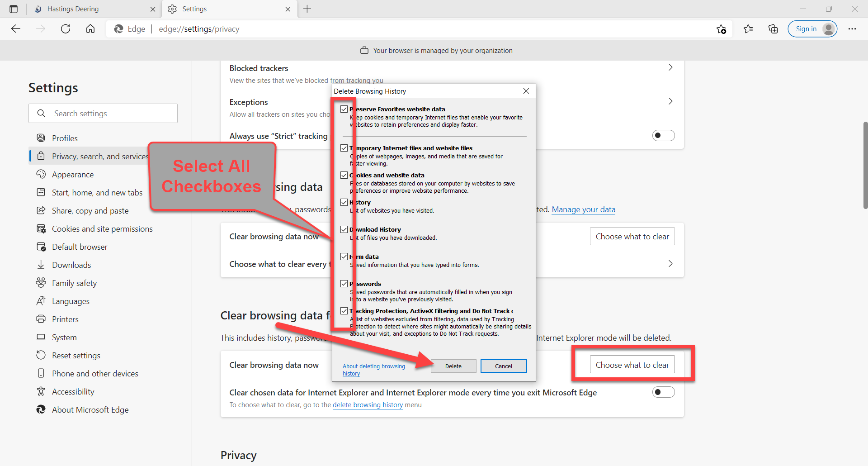This screenshot has width=868, height=466.
Task: Open the home page icon
Action: click(x=90, y=29)
